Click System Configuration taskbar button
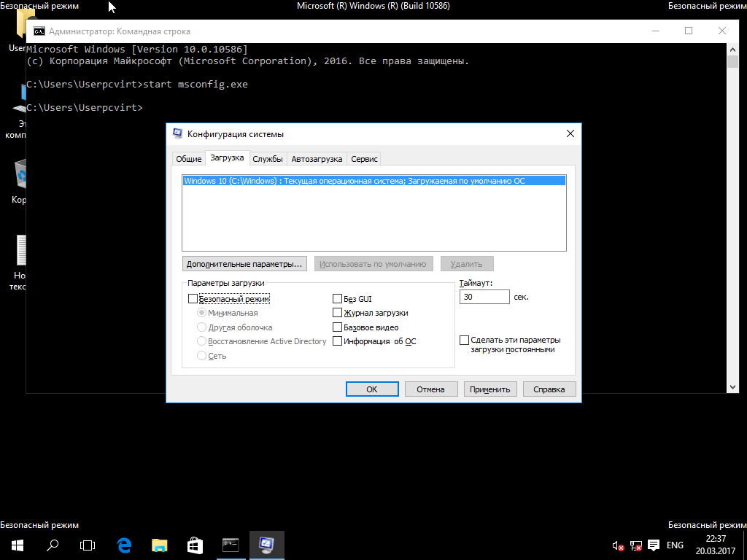 (x=266, y=545)
